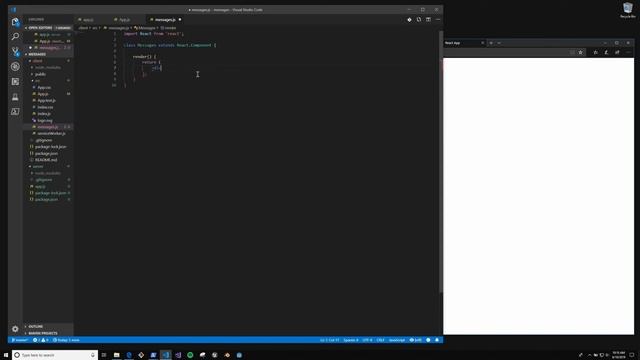The width and height of the screenshot is (640, 360).
Task: Click the Messages breadcrumb symbol
Action: click(x=145, y=28)
